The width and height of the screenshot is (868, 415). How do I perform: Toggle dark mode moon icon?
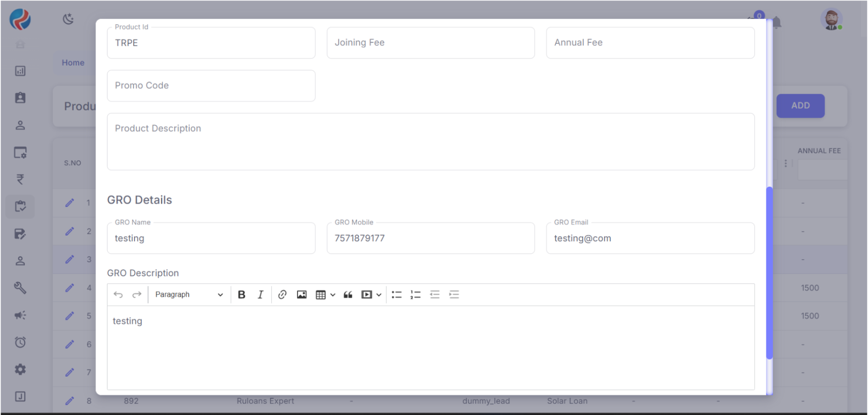(68, 19)
